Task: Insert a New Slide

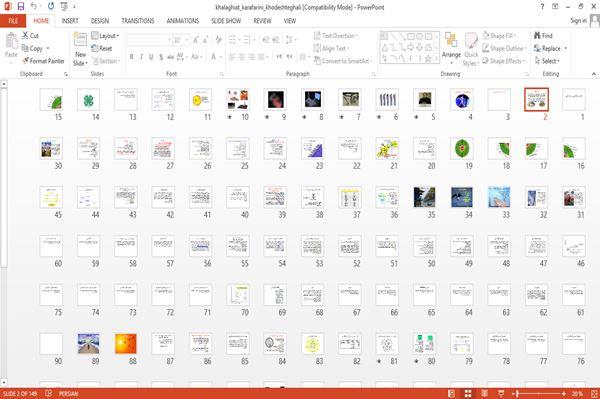Action: coord(80,49)
